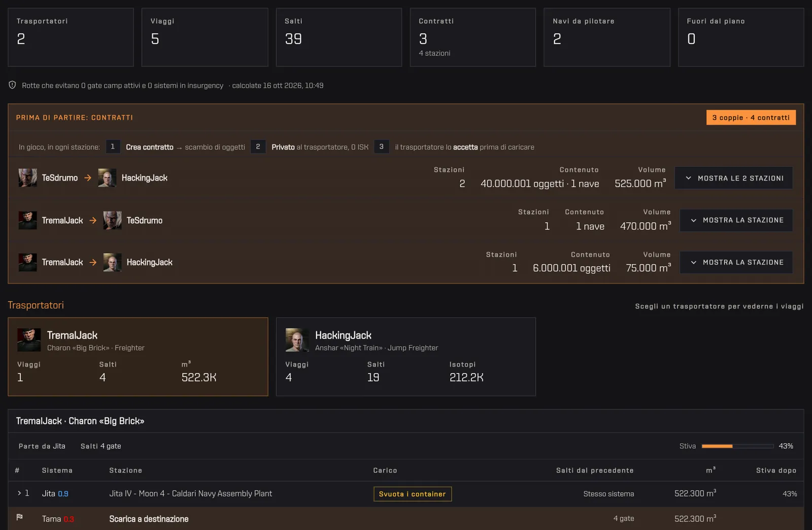Click the arrow icon between TremalJack and TeSdrumo
This screenshot has width=812, height=530.
(93, 221)
